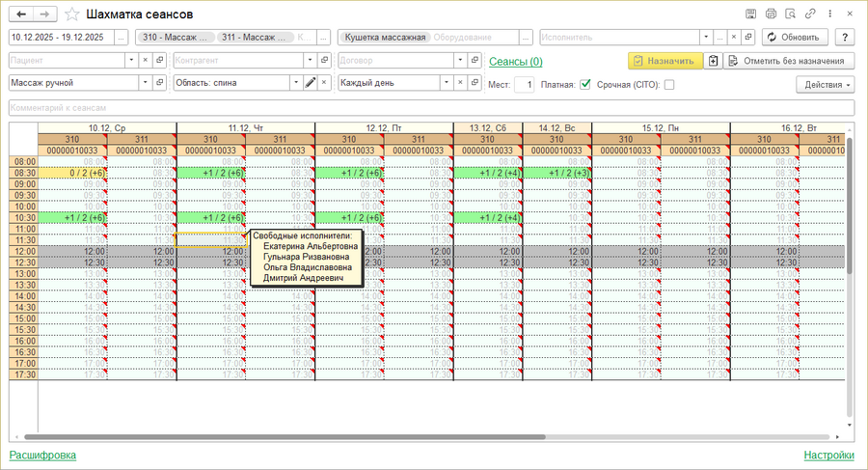Click the save icon in title bar

click(x=750, y=14)
